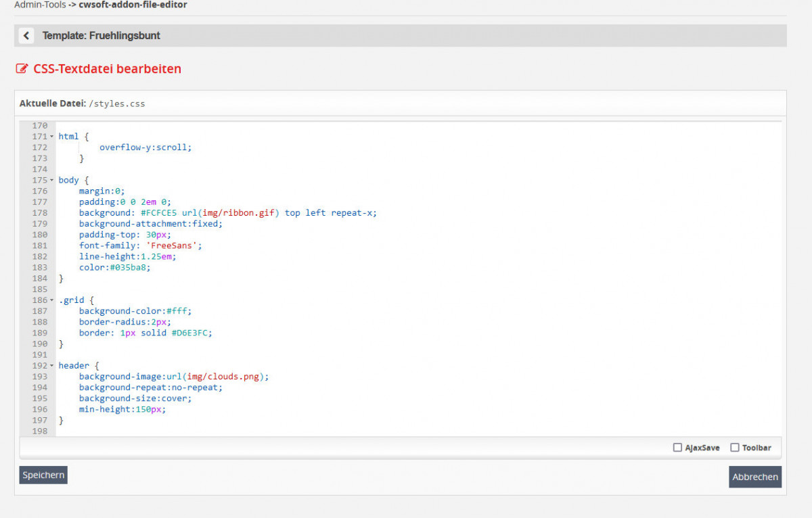
Task: Click background-color:#fff line
Action: tap(135, 311)
